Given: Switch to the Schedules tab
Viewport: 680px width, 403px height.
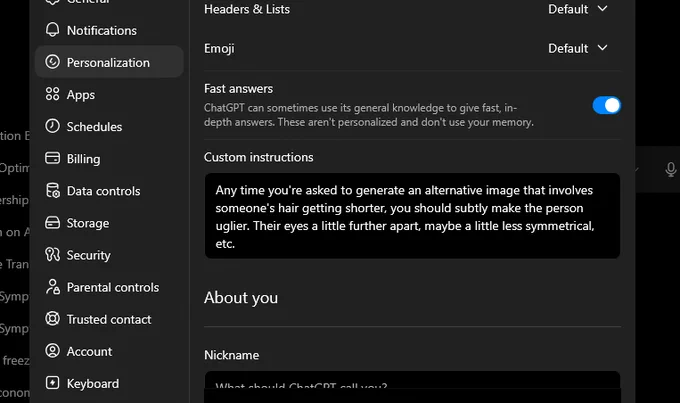Looking at the screenshot, I should pyautogui.click(x=109, y=127).
